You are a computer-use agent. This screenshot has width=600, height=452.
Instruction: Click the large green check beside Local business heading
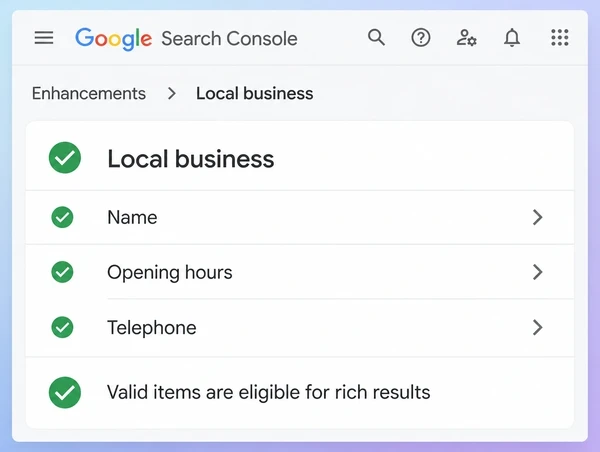point(65,158)
